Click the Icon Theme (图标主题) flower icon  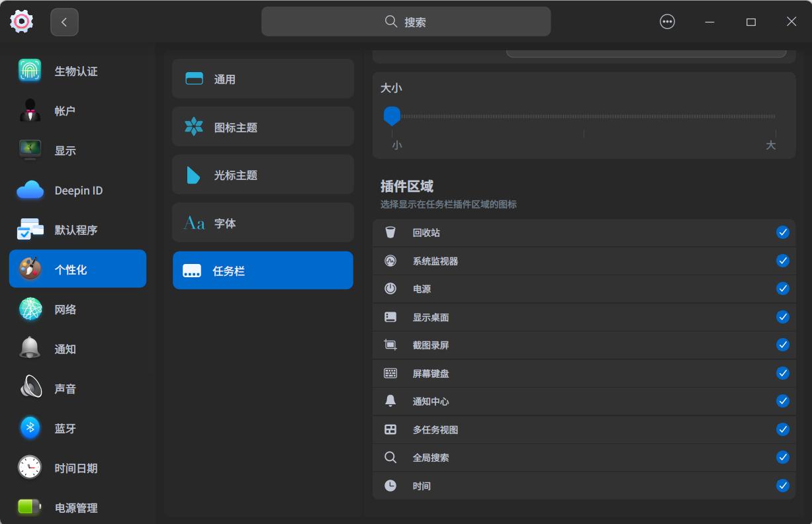pos(193,126)
